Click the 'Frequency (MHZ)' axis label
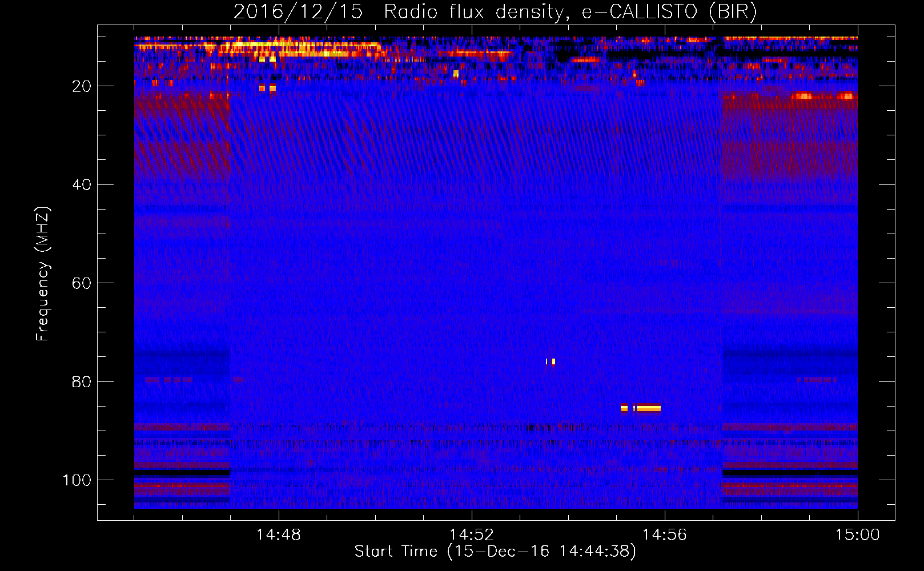 (43, 274)
